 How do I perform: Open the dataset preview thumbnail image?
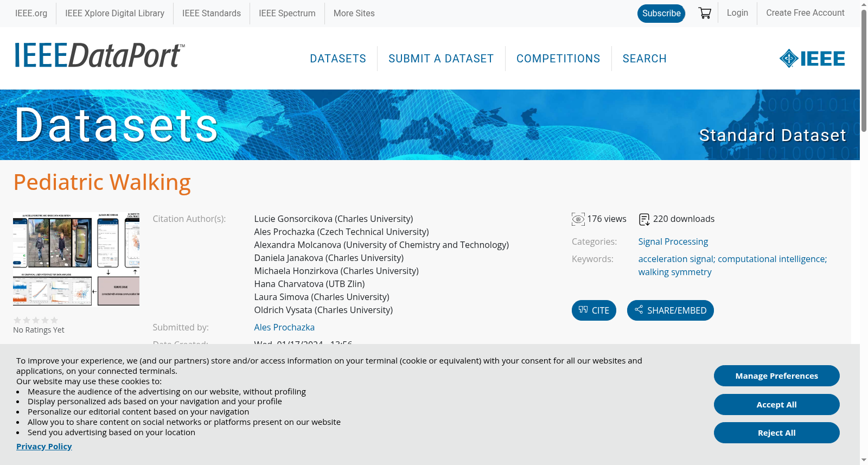pyautogui.click(x=76, y=259)
